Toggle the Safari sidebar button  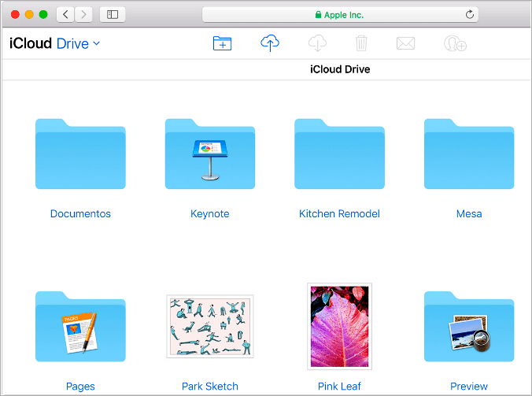[113, 15]
